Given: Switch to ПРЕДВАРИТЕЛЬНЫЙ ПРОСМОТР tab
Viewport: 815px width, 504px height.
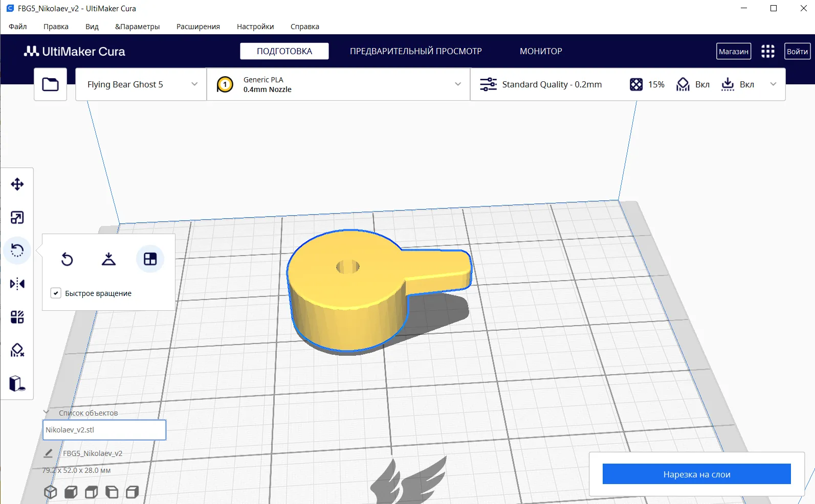Looking at the screenshot, I should 415,51.
